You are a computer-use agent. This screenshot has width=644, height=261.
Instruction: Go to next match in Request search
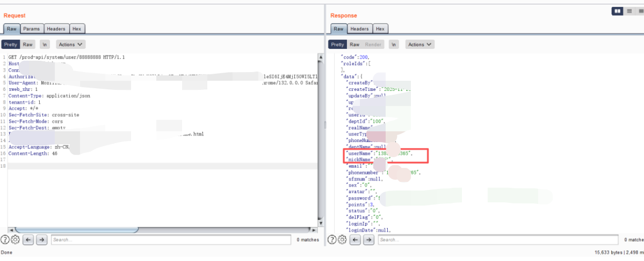[x=41, y=239]
